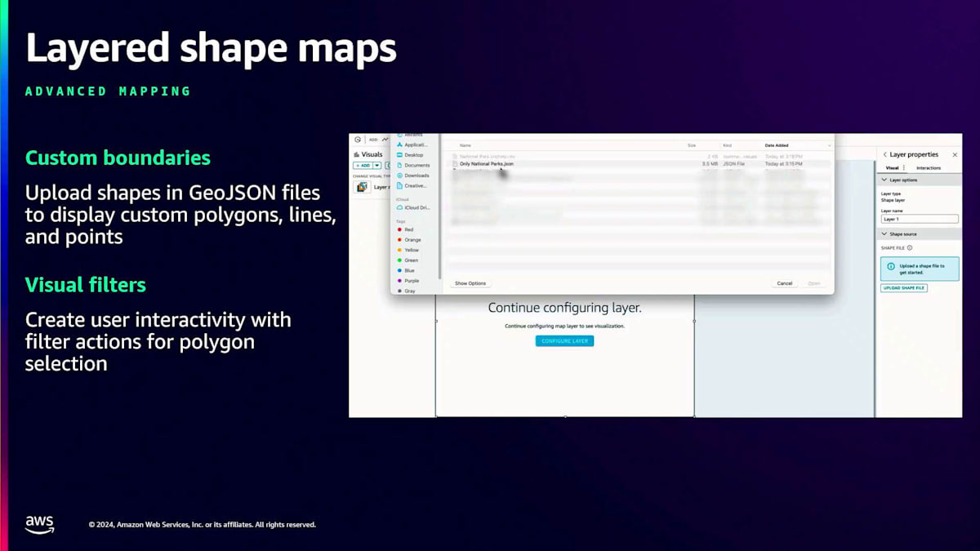The width and height of the screenshot is (980, 551).
Task: Click the UPLOAD SHAPE FILE button
Action: (x=904, y=288)
